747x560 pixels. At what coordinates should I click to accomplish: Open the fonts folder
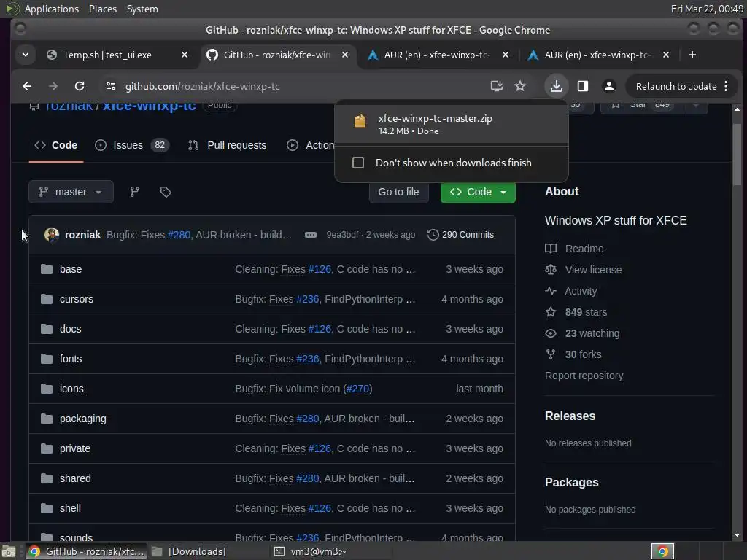(x=71, y=359)
